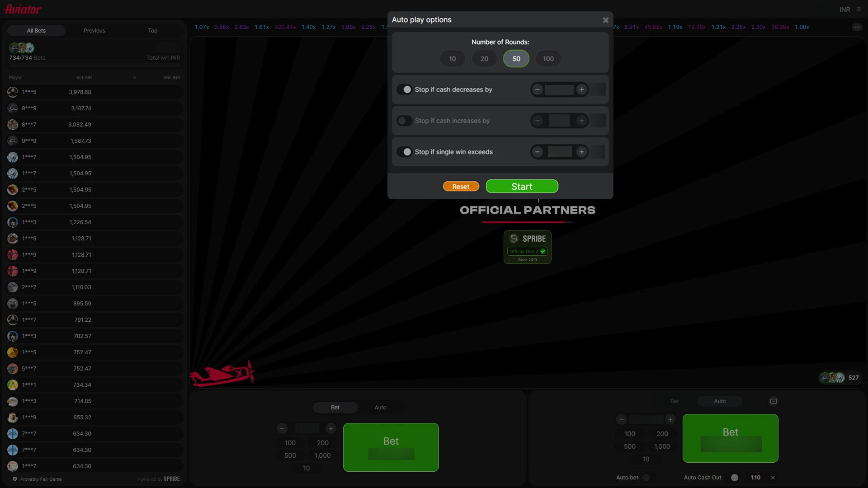Collapse the right bet panel via panel icon
The width and height of the screenshot is (868, 488).
(773, 401)
